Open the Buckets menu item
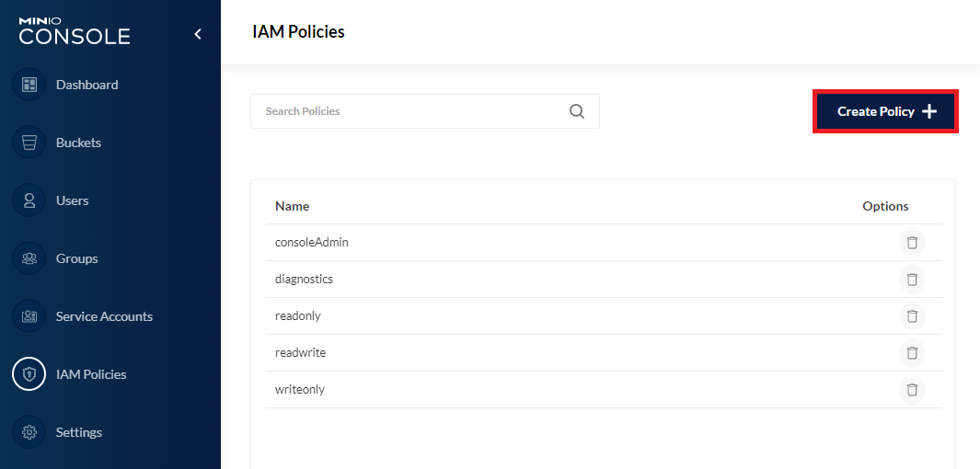The image size is (980, 469). point(78,143)
